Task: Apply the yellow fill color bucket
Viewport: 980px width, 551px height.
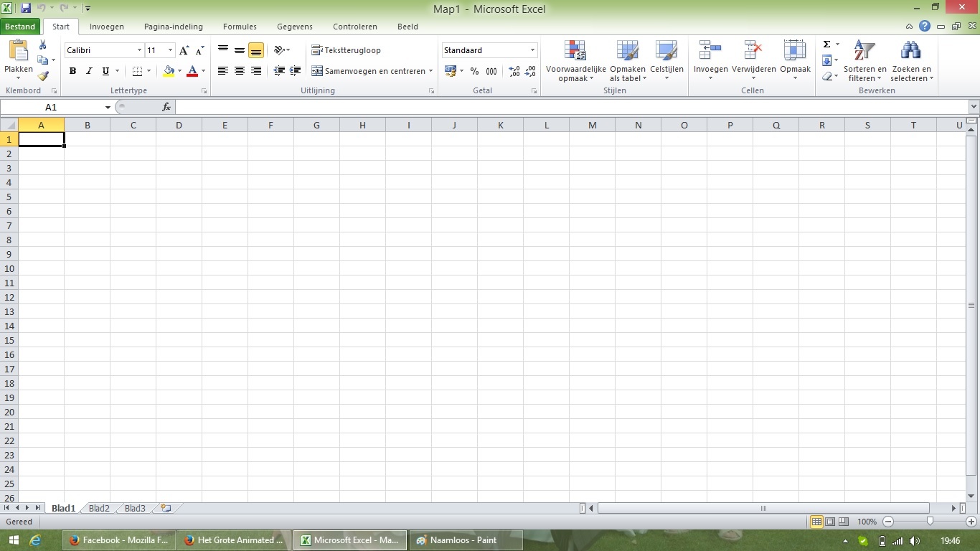Action: point(169,71)
